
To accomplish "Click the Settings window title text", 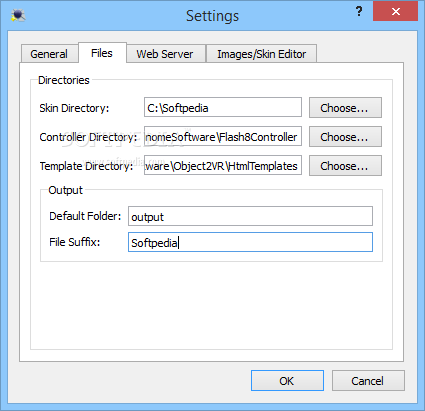I will (212, 16).
